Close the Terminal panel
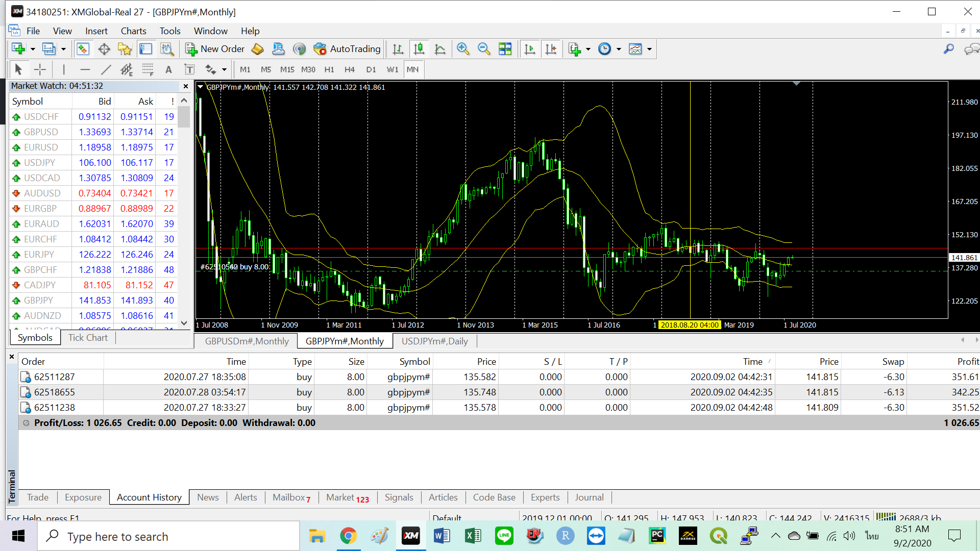This screenshot has width=980, height=551. [x=12, y=357]
